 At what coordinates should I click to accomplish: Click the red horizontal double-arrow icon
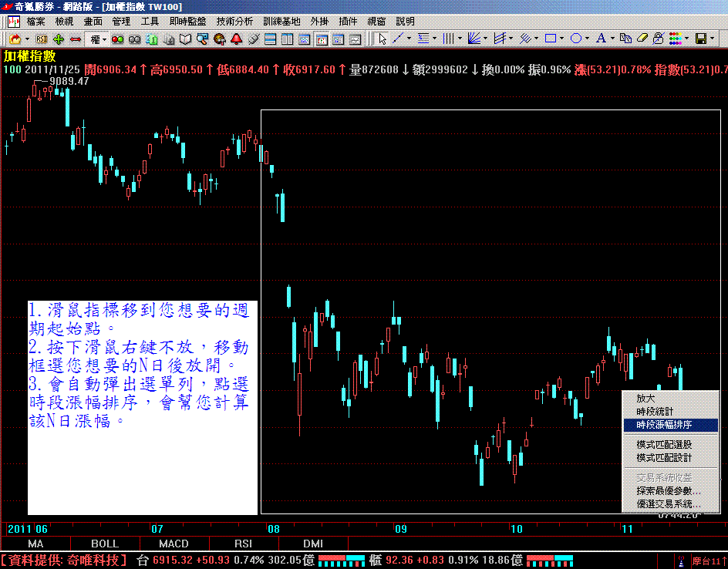click(x=76, y=39)
